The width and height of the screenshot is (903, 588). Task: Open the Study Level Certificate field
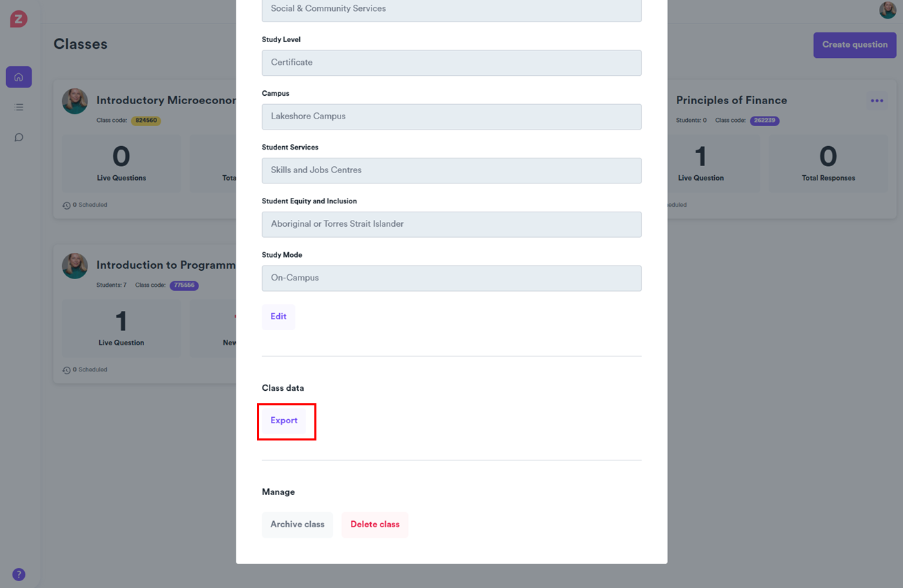tap(451, 63)
